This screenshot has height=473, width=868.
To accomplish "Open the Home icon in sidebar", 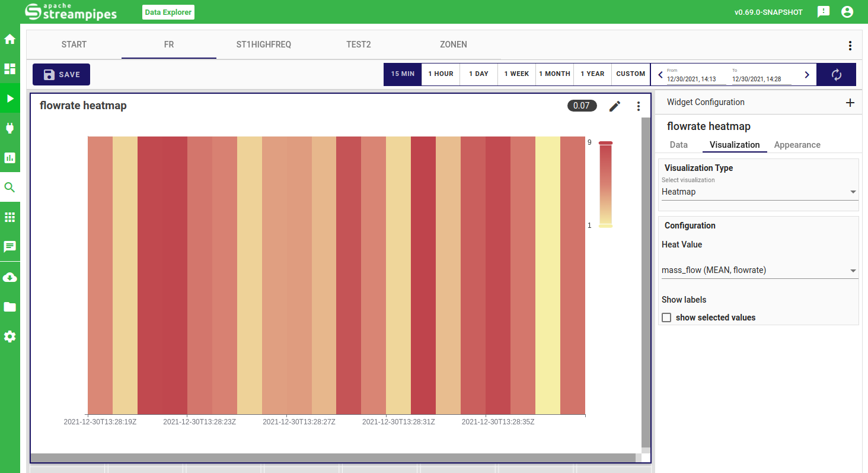I will (x=9, y=39).
